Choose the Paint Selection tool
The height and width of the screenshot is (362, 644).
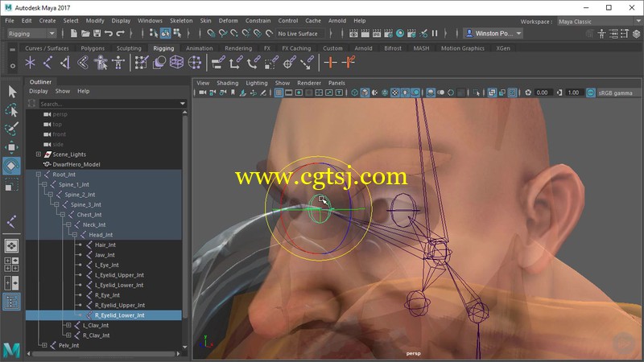(12, 129)
